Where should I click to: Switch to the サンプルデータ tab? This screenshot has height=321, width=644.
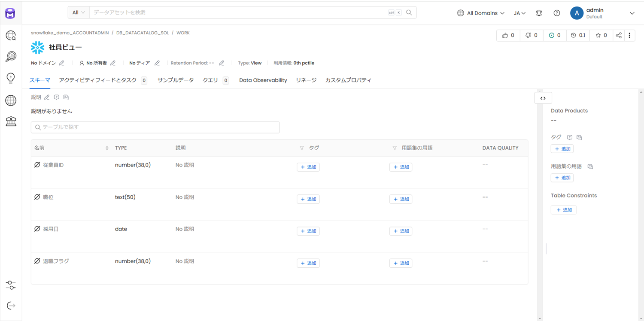[176, 80]
